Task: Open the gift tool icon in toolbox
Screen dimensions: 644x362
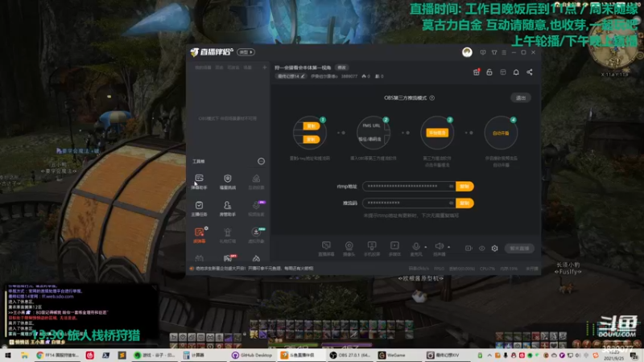Action: coord(228,235)
